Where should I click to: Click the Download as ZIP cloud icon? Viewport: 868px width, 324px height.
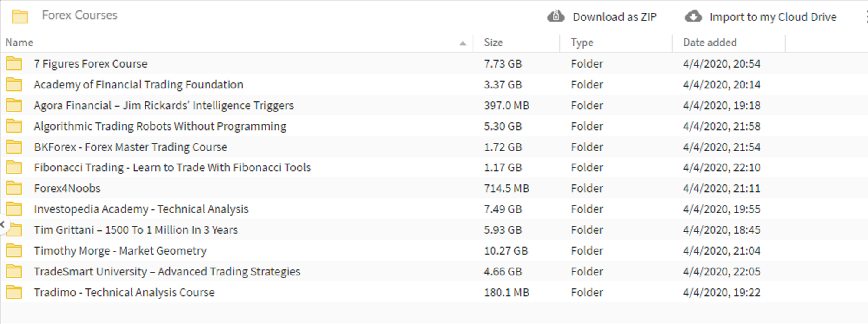(x=556, y=16)
